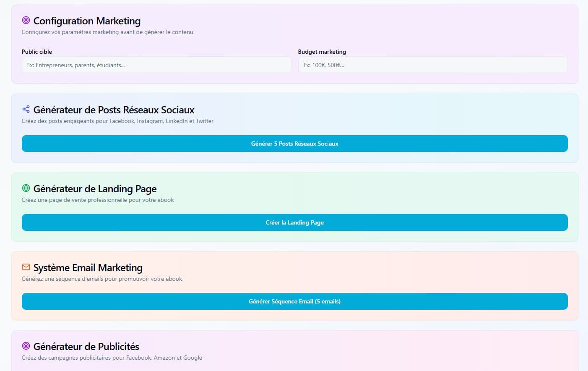Viewport: 588px width, 371px height.
Task: Click Générer 5 Posts Réseaux Sociaux button
Action: coord(295,144)
